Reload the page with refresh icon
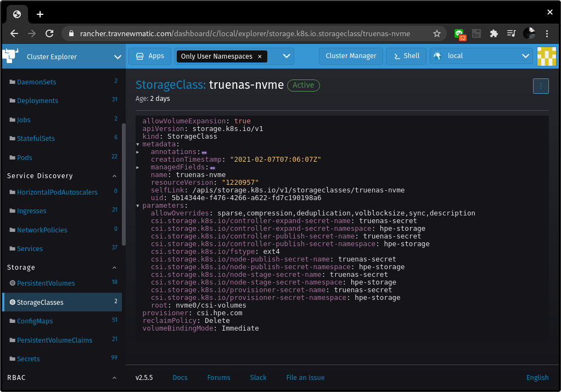The image size is (561, 392). click(x=49, y=33)
